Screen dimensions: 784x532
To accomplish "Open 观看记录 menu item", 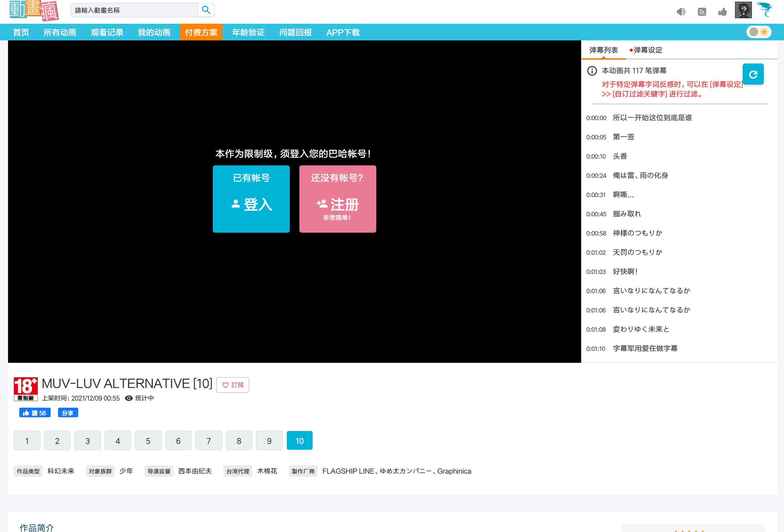I will [x=107, y=32].
